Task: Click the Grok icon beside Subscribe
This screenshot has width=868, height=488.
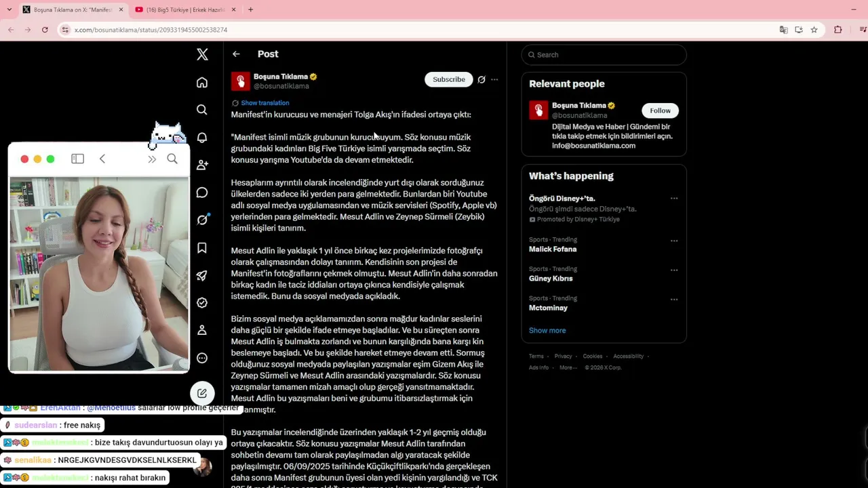Action: pyautogui.click(x=481, y=79)
